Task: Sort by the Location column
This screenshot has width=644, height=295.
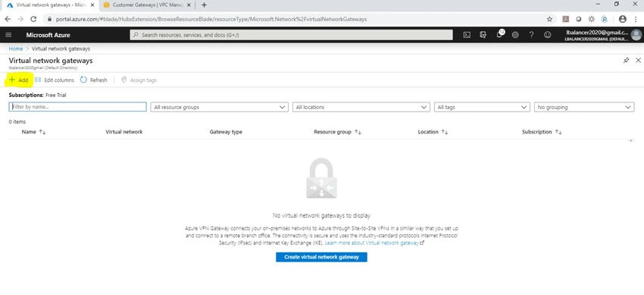Action: [x=433, y=132]
